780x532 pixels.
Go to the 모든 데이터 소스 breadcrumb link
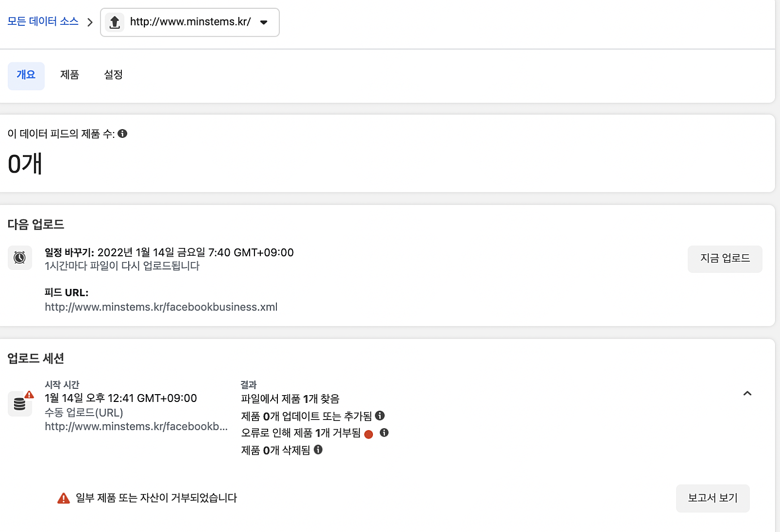click(x=43, y=21)
